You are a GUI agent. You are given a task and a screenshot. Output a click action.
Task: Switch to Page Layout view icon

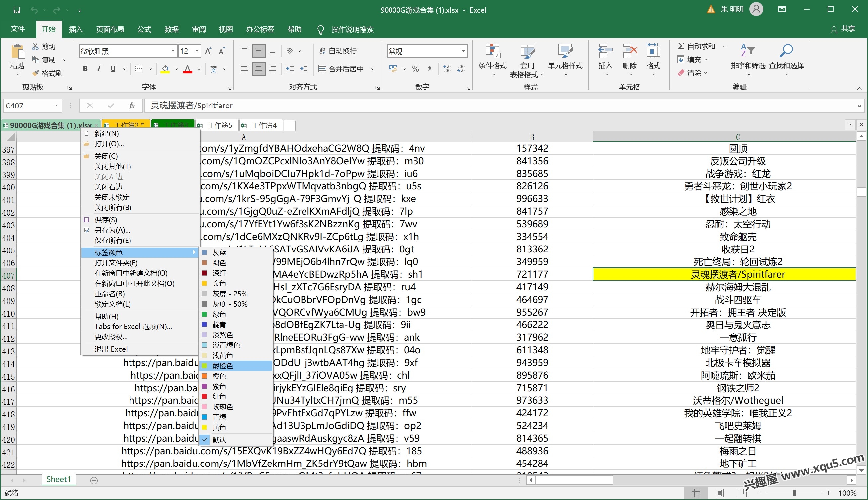click(719, 493)
